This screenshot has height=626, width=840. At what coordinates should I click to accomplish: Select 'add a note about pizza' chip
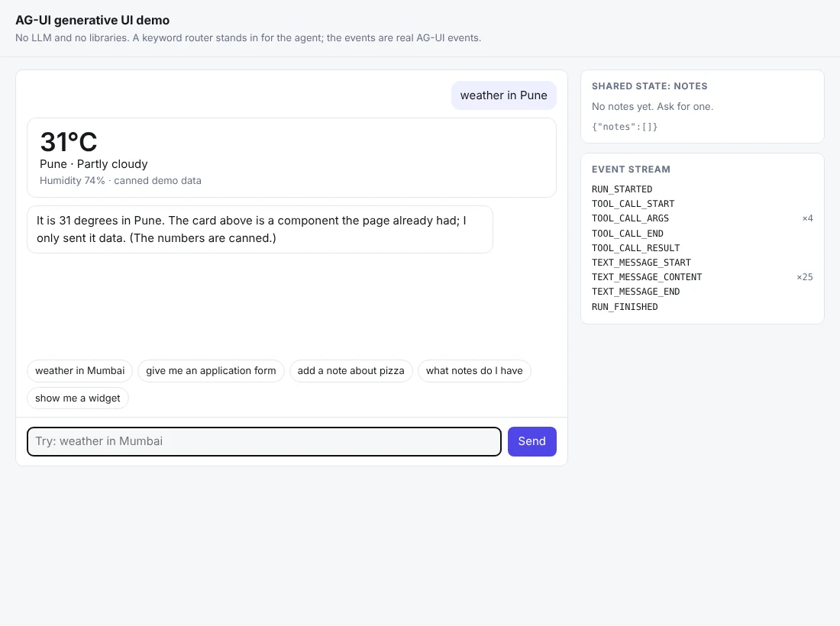[x=351, y=370]
